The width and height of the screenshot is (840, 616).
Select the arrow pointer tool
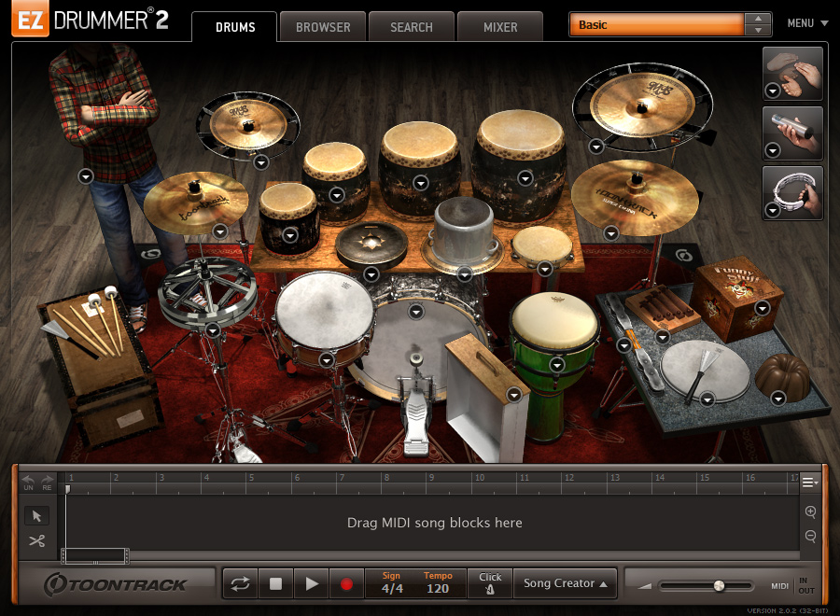pyautogui.click(x=36, y=516)
